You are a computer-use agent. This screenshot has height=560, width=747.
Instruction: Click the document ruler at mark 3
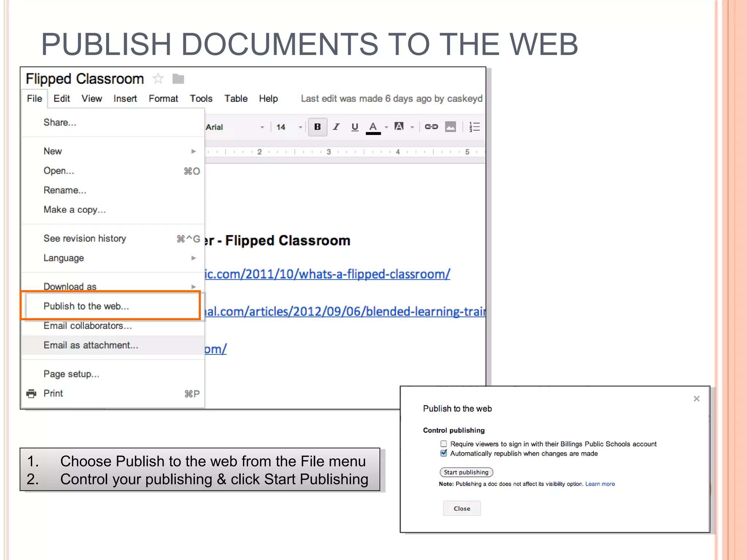329,152
